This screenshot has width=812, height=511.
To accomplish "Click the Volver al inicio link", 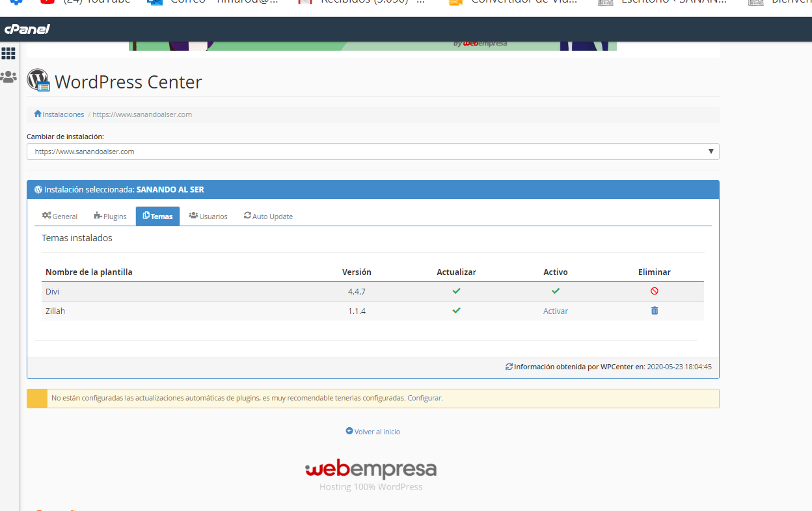I will pyautogui.click(x=377, y=432).
